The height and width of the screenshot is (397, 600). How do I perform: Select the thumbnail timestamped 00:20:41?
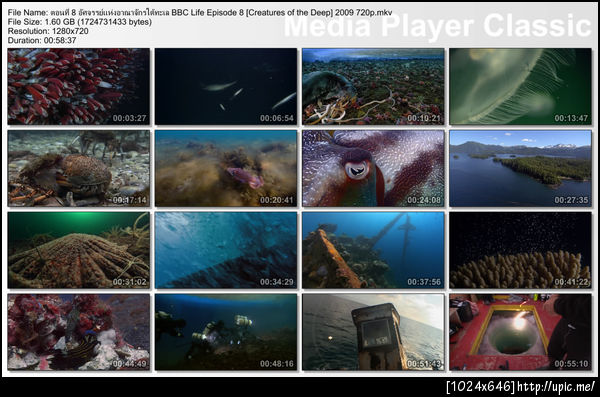point(226,168)
